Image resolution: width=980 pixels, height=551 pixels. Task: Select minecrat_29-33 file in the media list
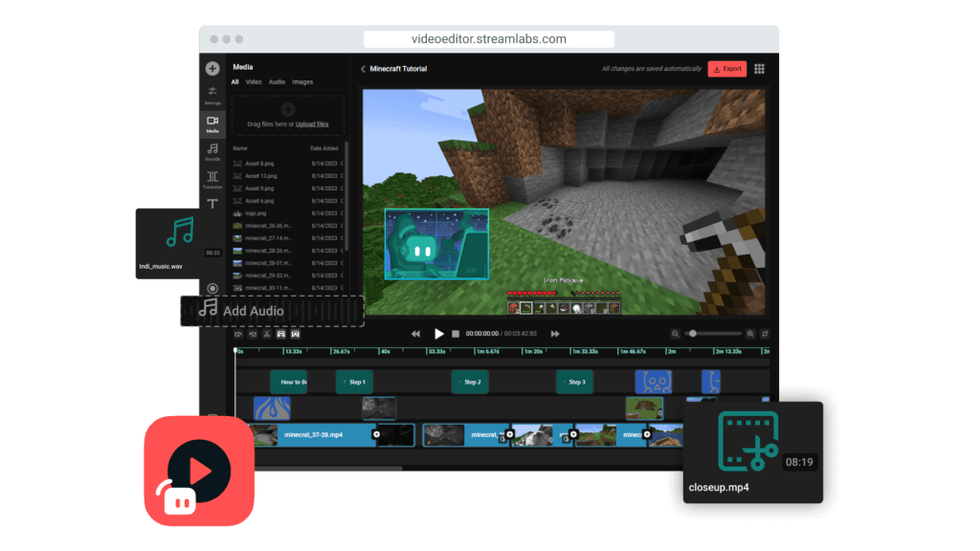(x=287, y=275)
